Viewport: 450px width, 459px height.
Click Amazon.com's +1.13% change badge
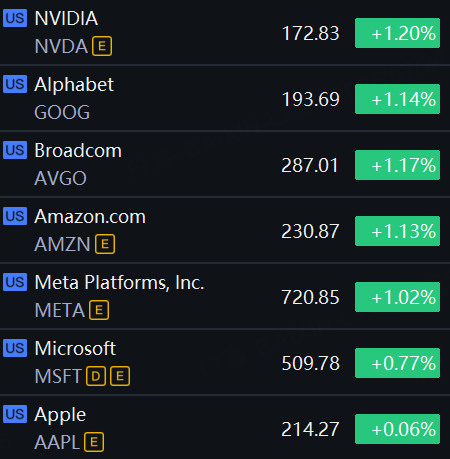pyautogui.click(x=397, y=231)
